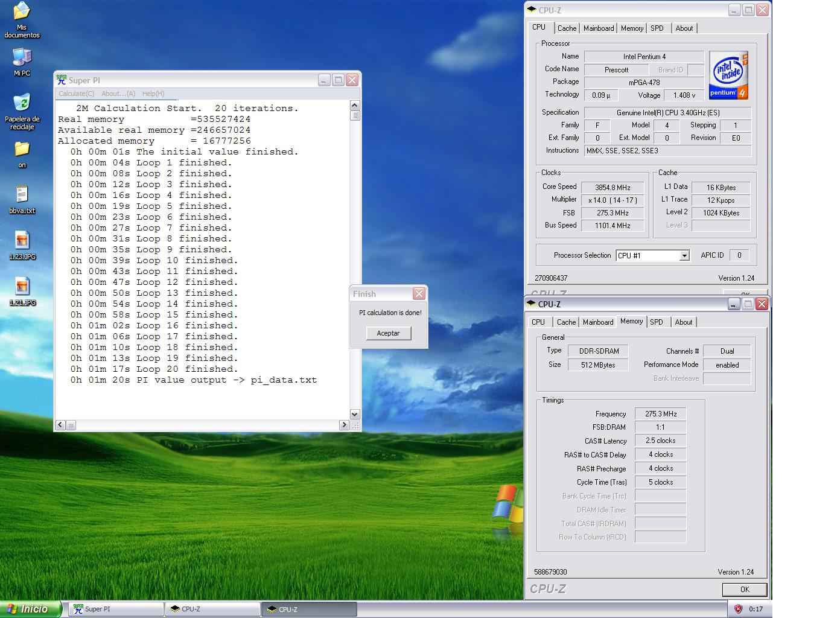Image resolution: width=840 pixels, height=618 pixels.
Task: Click OK in the CPU-Z memory window
Action: pyautogui.click(x=744, y=590)
